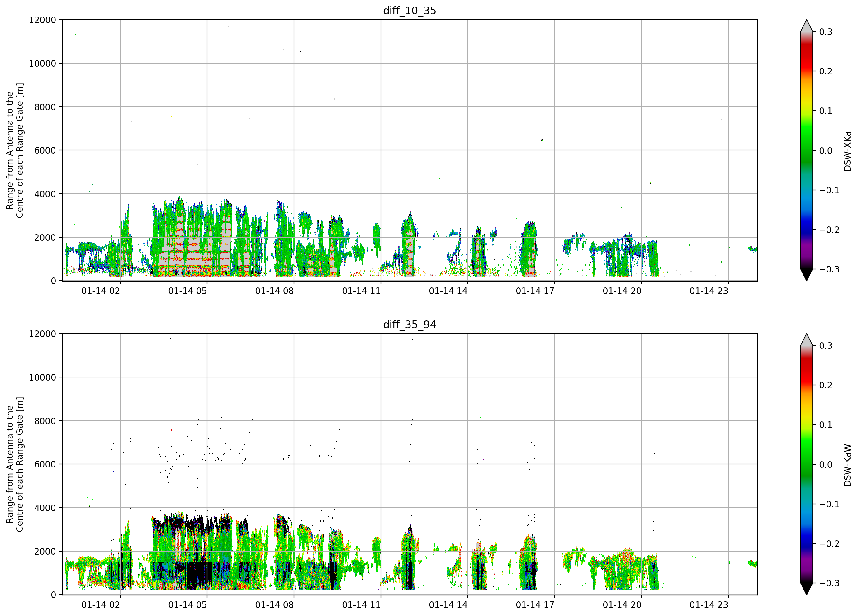Click the diff_10_35 plot title

point(409,11)
